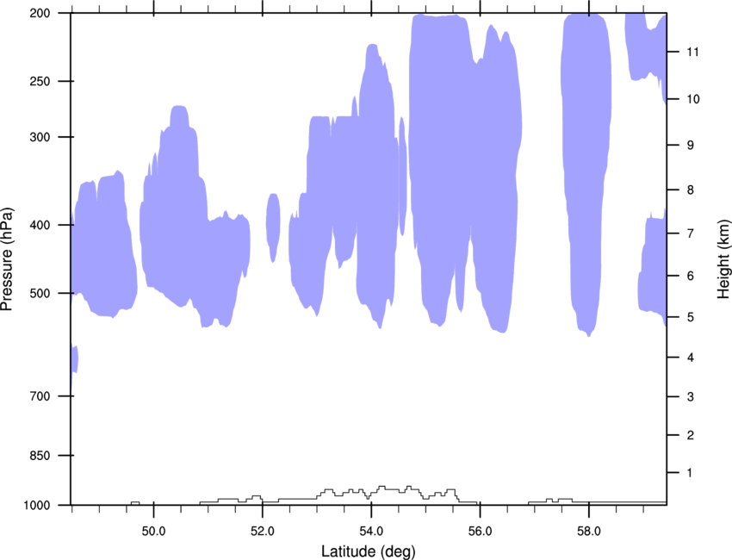Select the 500 pressure tick label
The image size is (732, 560).
point(40,293)
